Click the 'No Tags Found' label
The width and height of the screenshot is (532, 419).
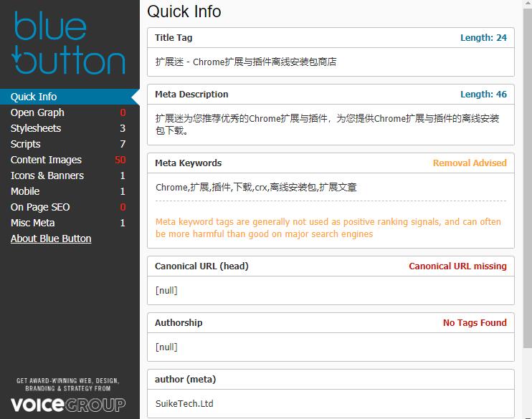(475, 323)
